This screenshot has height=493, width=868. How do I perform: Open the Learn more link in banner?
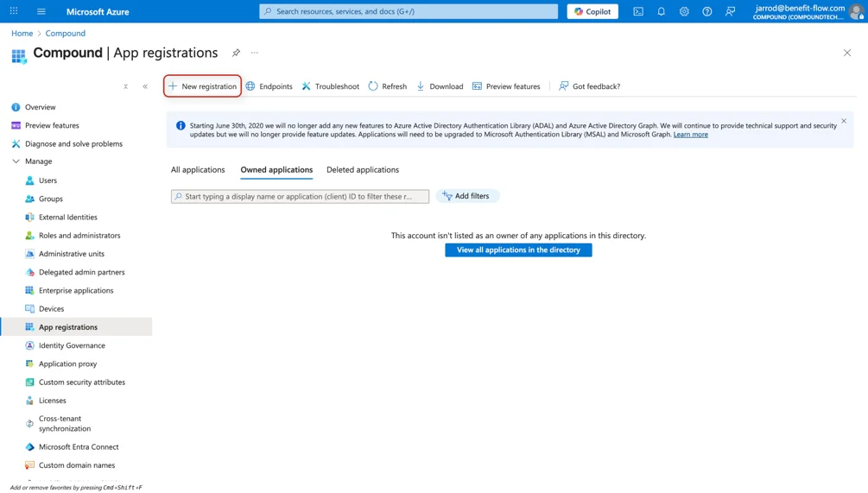point(690,135)
